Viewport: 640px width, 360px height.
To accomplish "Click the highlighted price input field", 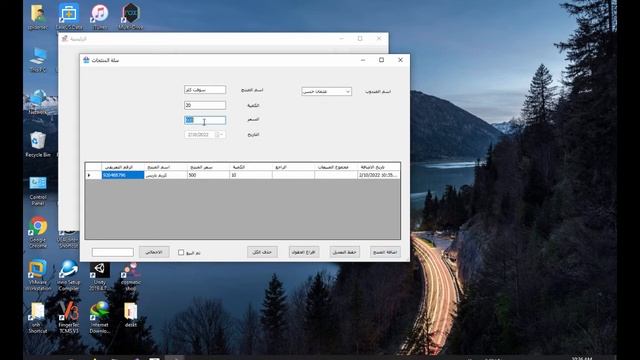I will pos(205,120).
